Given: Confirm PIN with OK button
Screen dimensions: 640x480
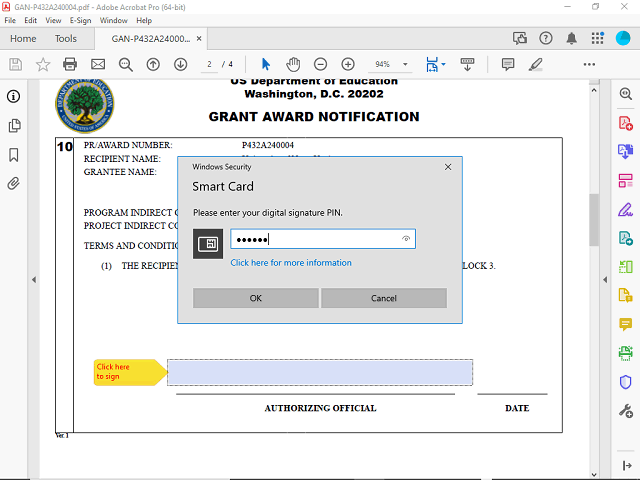Looking at the screenshot, I should click(256, 298).
